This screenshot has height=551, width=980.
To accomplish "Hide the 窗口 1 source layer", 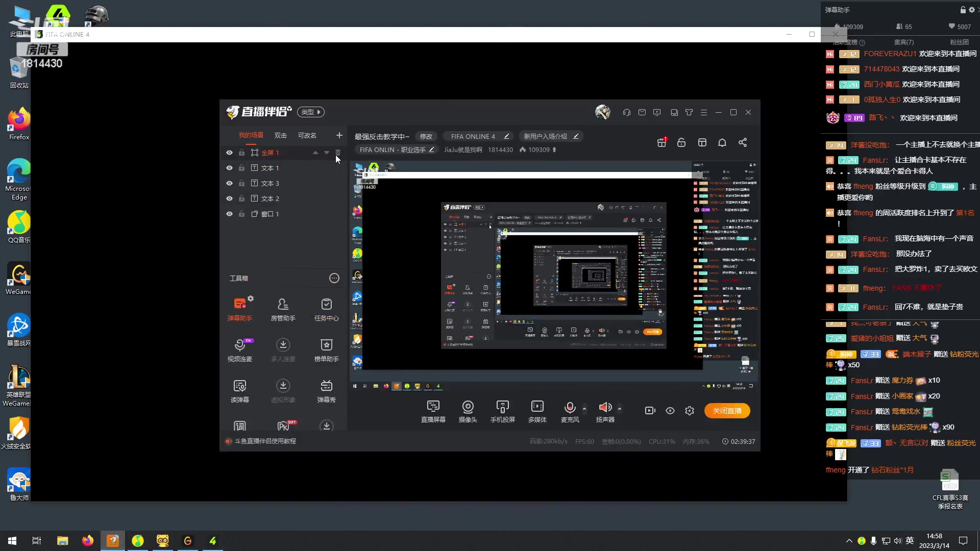I will [229, 214].
